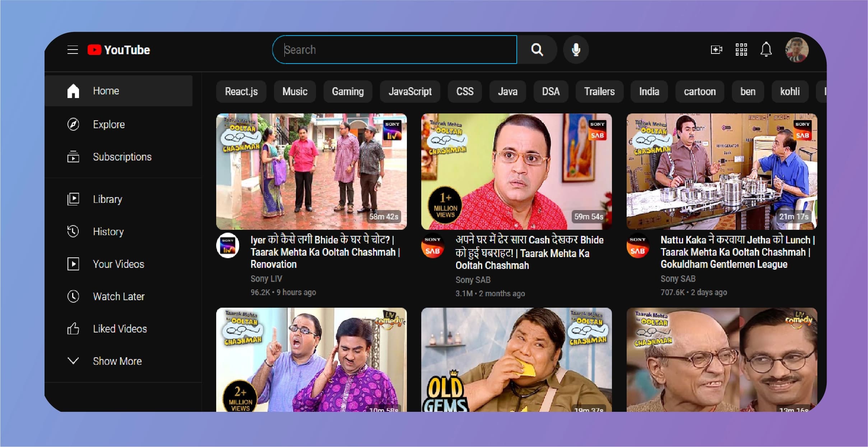Open the YouTube apps grid
The width and height of the screenshot is (868, 447).
click(741, 50)
